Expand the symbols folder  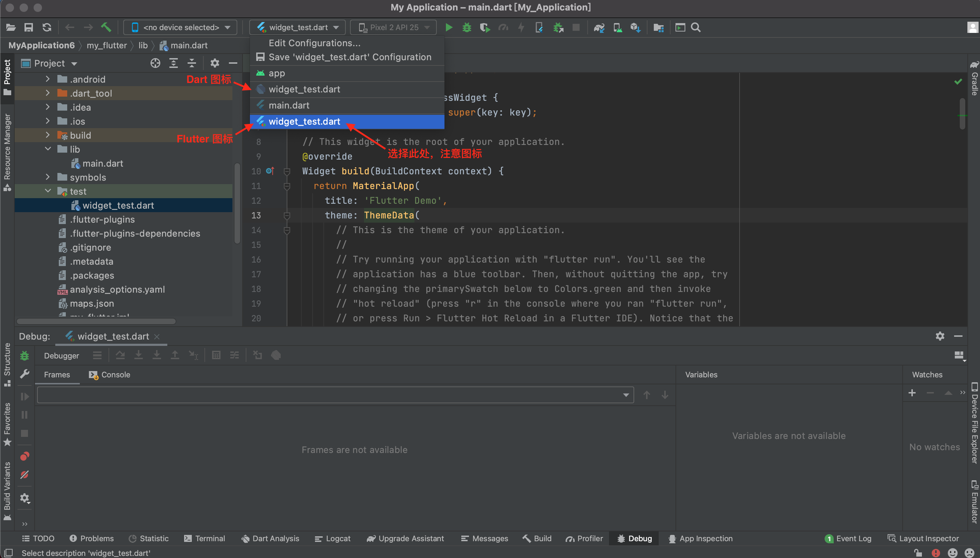tap(48, 177)
